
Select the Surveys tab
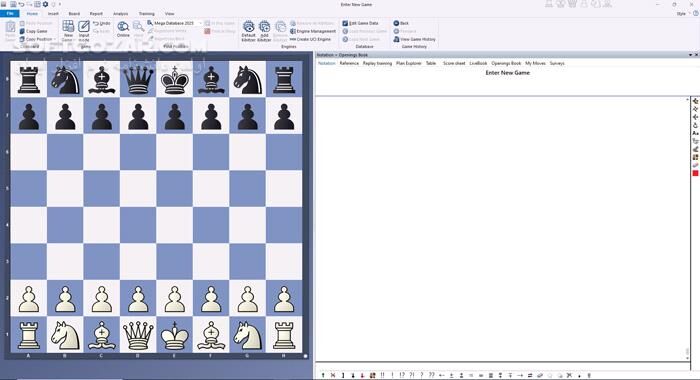(557, 63)
